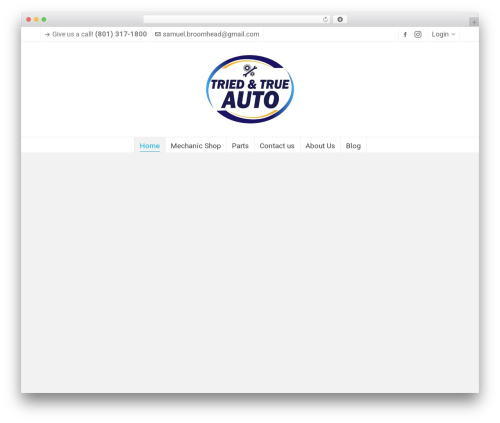Visit the About Us page

point(320,146)
